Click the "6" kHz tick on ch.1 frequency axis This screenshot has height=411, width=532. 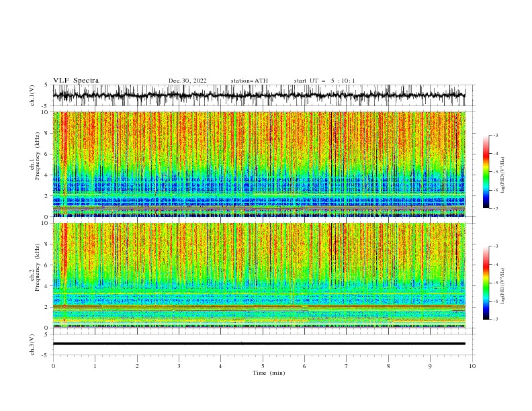(x=48, y=154)
